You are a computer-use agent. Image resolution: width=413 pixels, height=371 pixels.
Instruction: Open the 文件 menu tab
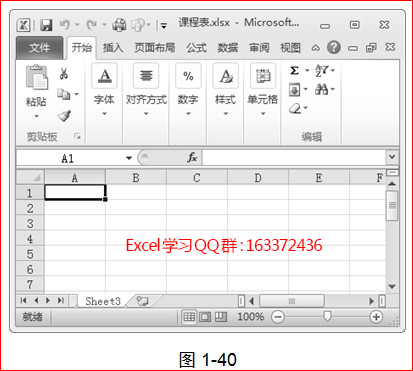(39, 48)
